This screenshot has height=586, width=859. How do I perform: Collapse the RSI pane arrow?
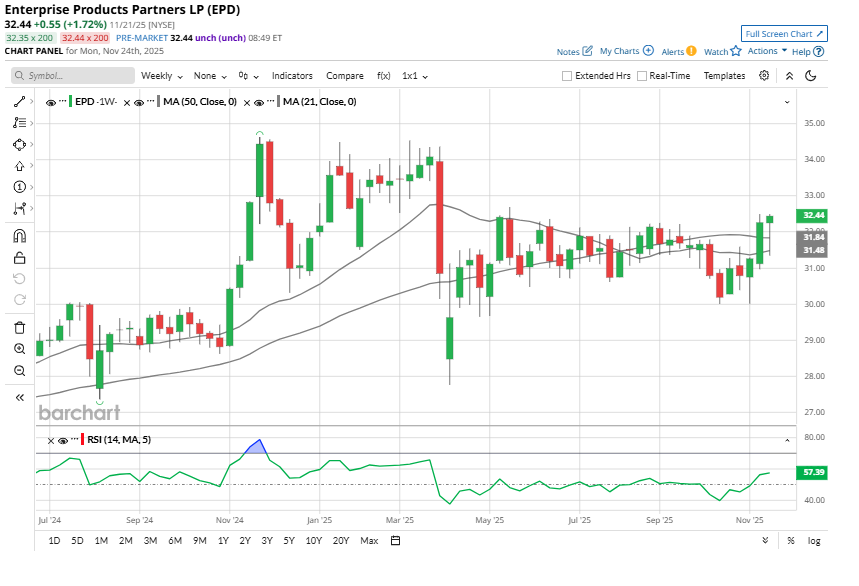pos(787,440)
